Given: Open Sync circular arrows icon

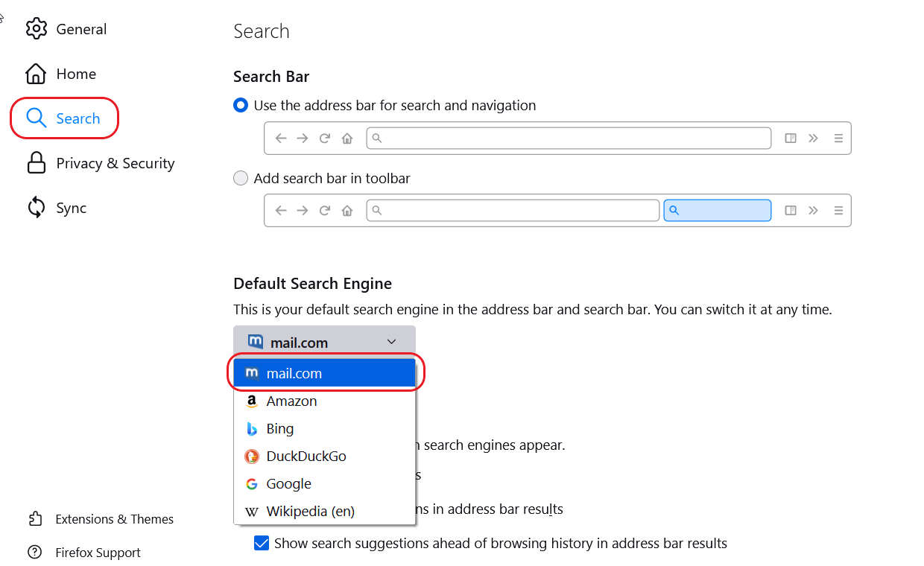Looking at the screenshot, I should click(36, 208).
